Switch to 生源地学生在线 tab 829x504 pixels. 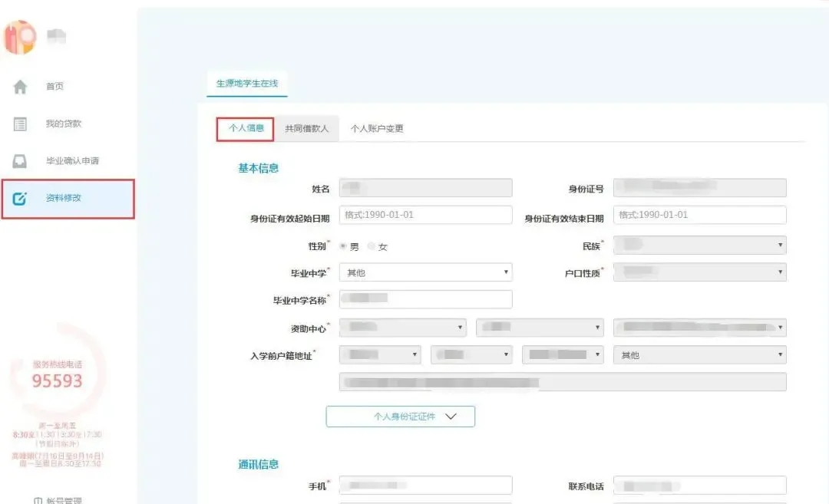[247, 84]
